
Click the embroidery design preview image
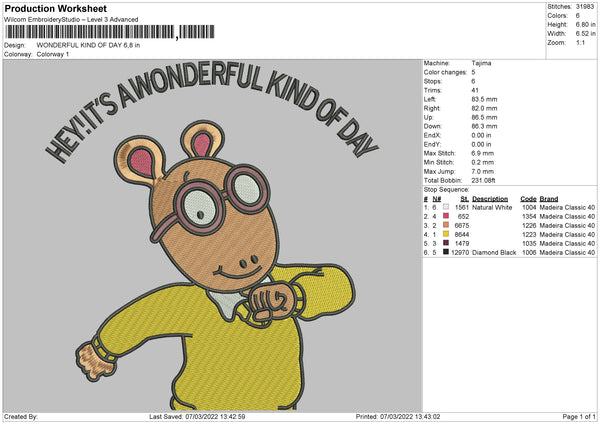click(212, 235)
